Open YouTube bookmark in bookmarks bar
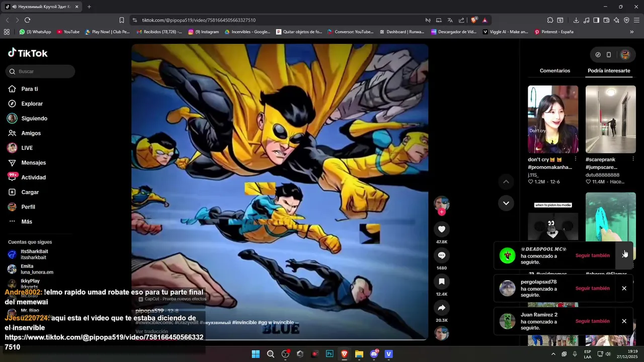Image resolution: width=644 pixels, height=362 pixels. pos(68,32)
